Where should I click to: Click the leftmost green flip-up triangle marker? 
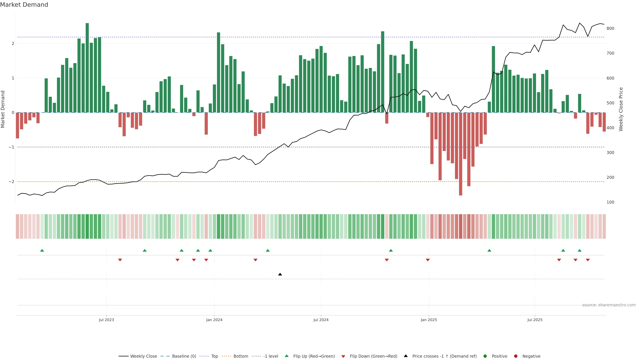point(42,250)
